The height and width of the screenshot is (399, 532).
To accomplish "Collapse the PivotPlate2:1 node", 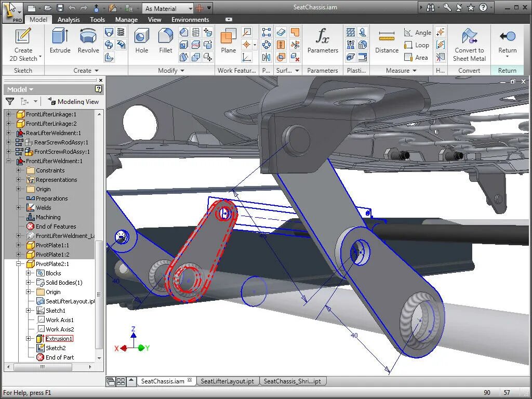I will [19, 263].
